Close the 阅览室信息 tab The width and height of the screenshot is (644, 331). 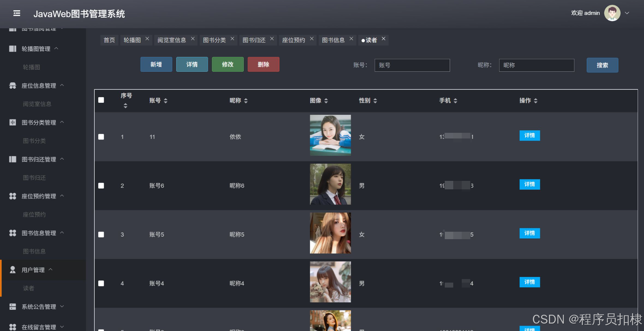tap(193, 39)
